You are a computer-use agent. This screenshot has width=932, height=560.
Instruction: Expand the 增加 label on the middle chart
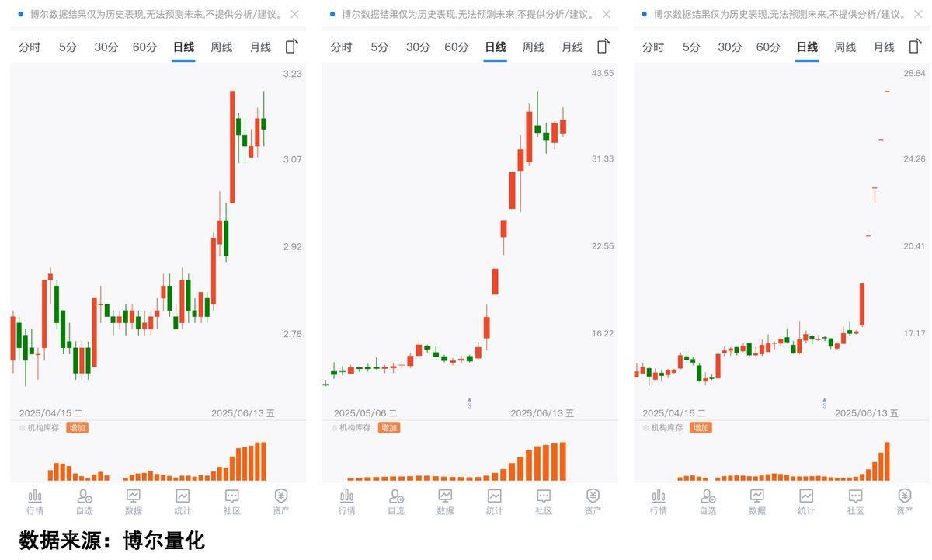(388, 427)
